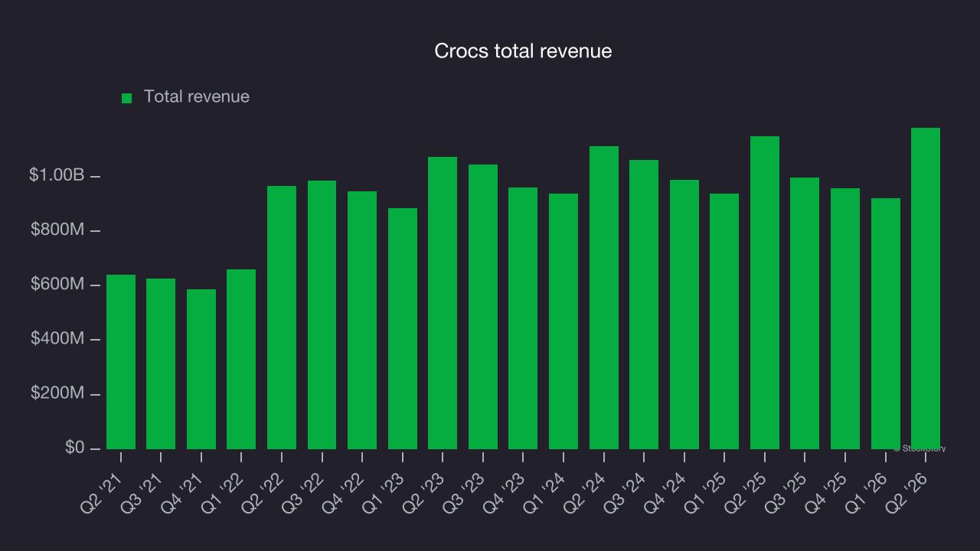Click the Q2 '24 revenue bar
The image size is (980, 551).
coord(604,298)
